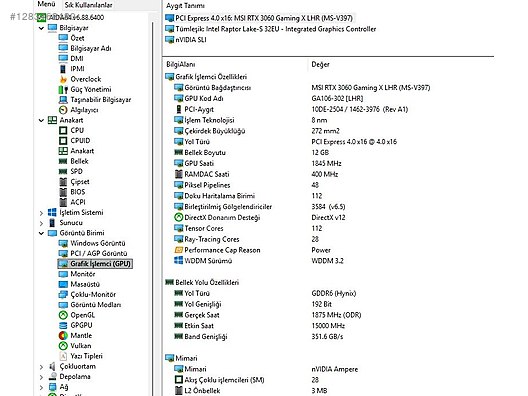Expand the Çokluortam tree node
528x396 pixels.
click(x=41, y=367)
